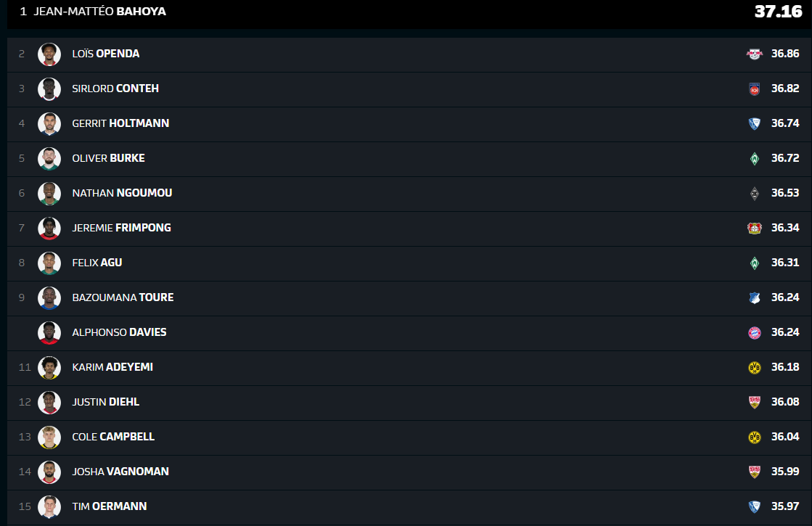Open Cole Campbell player photo
This screenshot has width=812, height=526.
pos(49,437)
